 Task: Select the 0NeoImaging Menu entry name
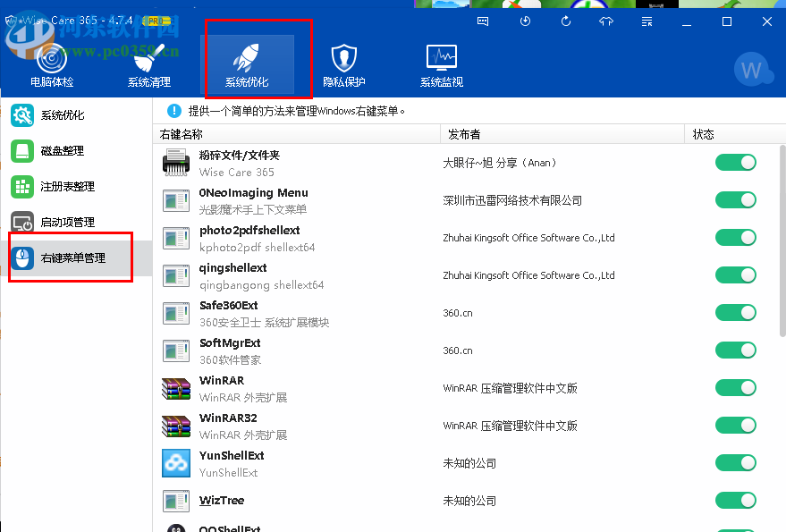253,193
